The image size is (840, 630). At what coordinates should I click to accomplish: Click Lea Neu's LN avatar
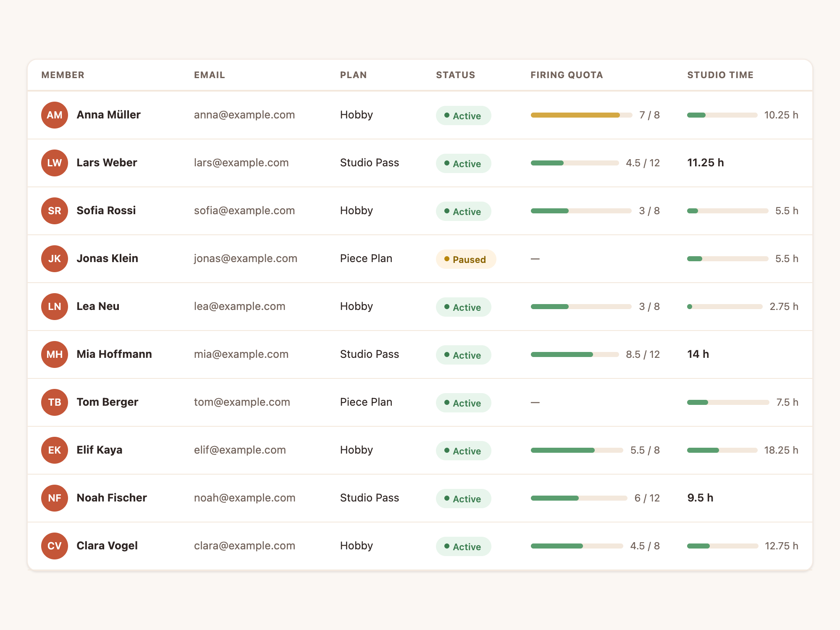(x=55, y=307)
